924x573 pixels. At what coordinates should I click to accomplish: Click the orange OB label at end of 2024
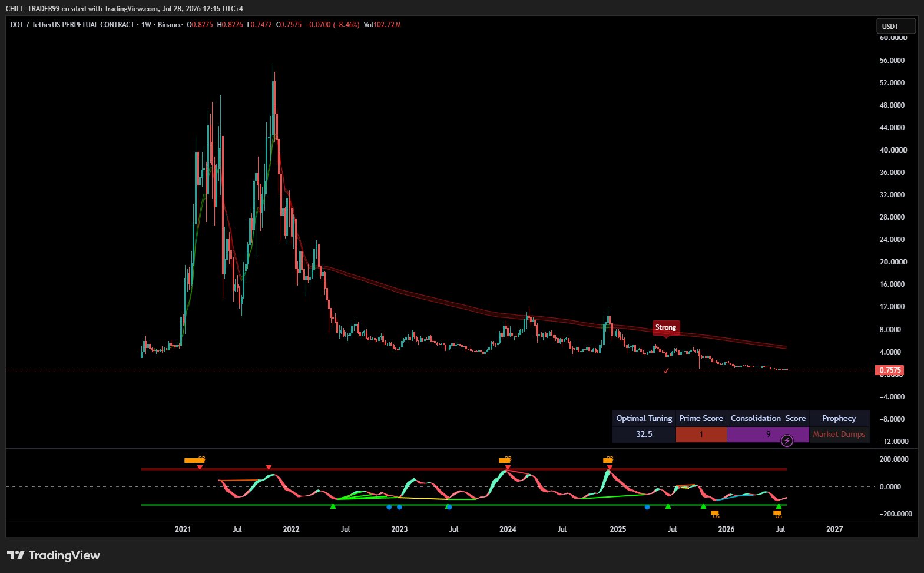[608, 459]
